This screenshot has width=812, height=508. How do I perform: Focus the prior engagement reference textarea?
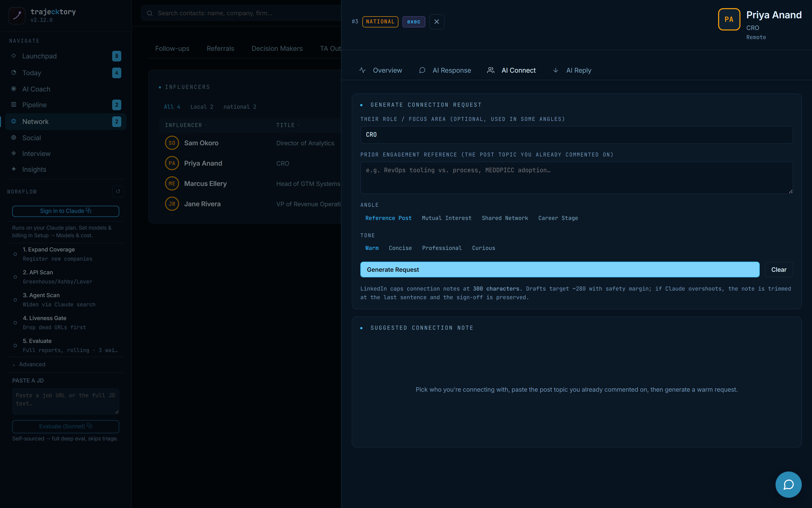577,178
